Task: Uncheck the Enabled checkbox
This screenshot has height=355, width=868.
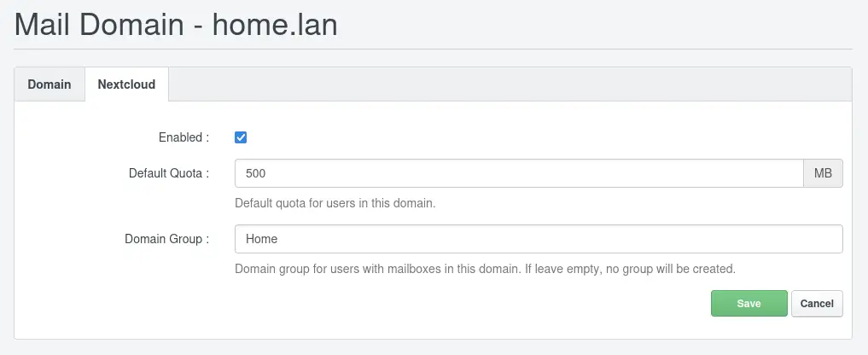Action: (x=240, y=137)
